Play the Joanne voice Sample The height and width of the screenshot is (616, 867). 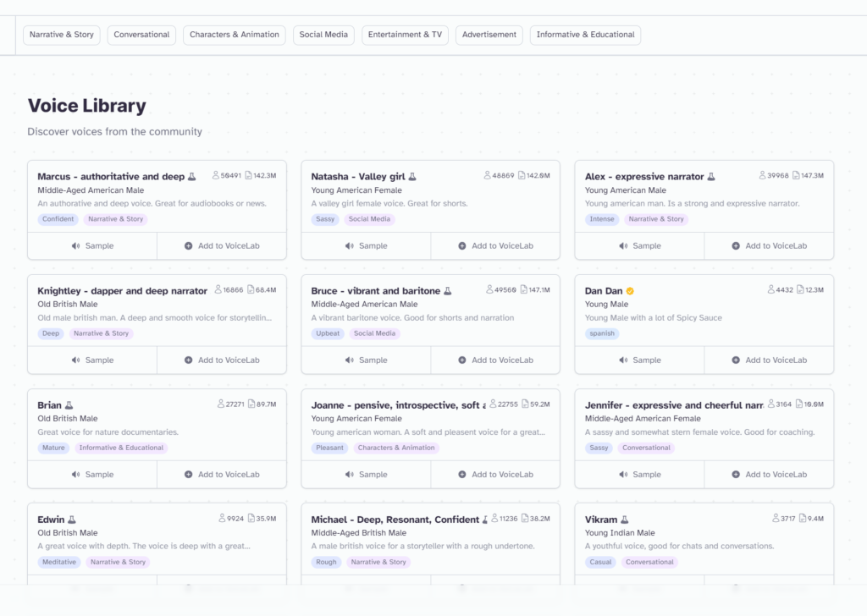366,475
